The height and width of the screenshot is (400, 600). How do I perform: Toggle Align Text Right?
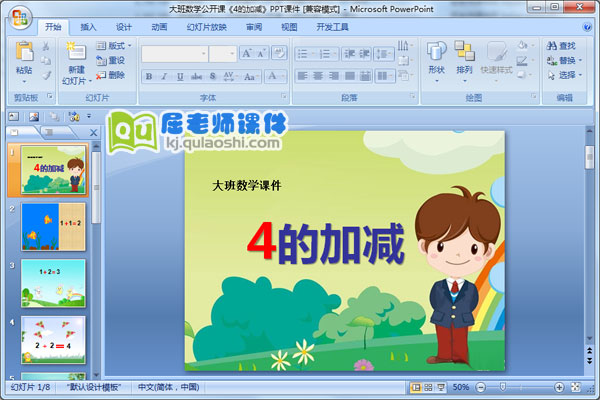pos(334,76)
